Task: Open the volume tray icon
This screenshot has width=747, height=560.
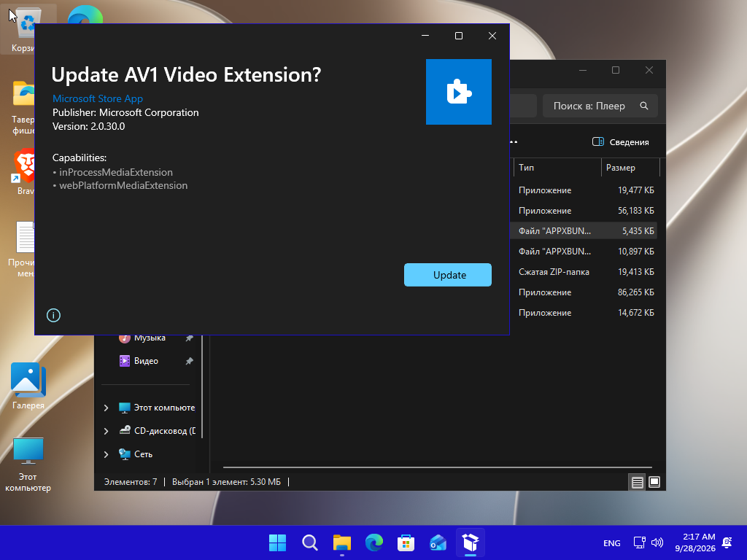Action: [x=657, y=542]
